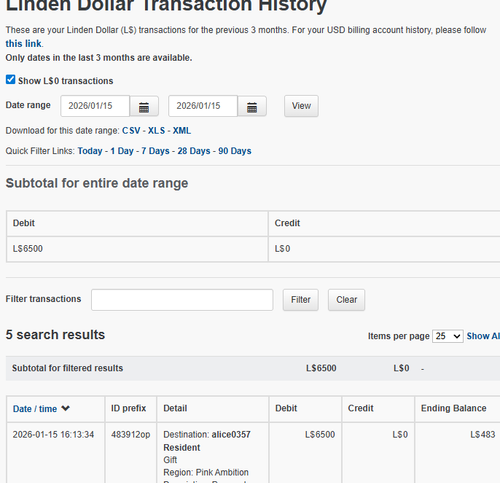Click the ID prefix column header
Screen dimensions: 500x483
tap(128, 408)
